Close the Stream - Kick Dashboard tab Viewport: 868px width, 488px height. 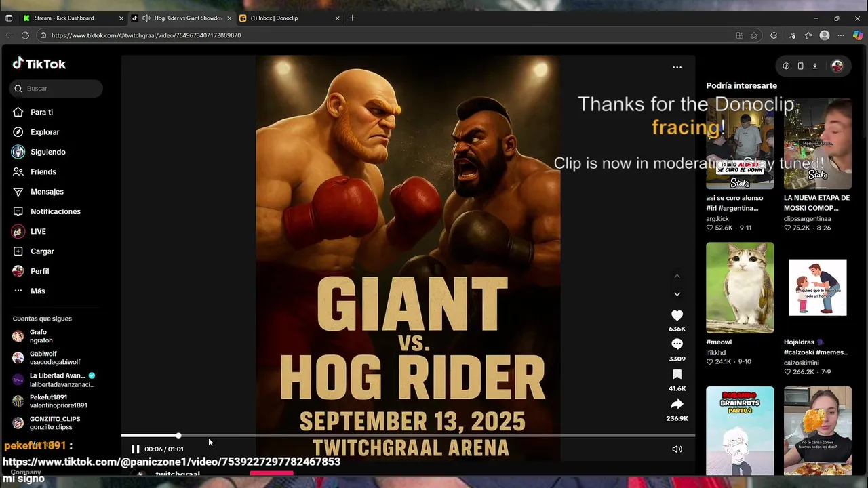coord(121,18)
